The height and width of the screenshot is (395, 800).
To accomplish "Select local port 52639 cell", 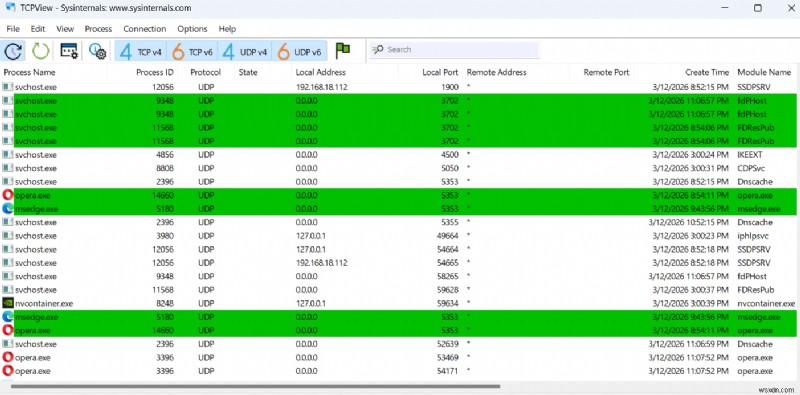I will point(447,344).
